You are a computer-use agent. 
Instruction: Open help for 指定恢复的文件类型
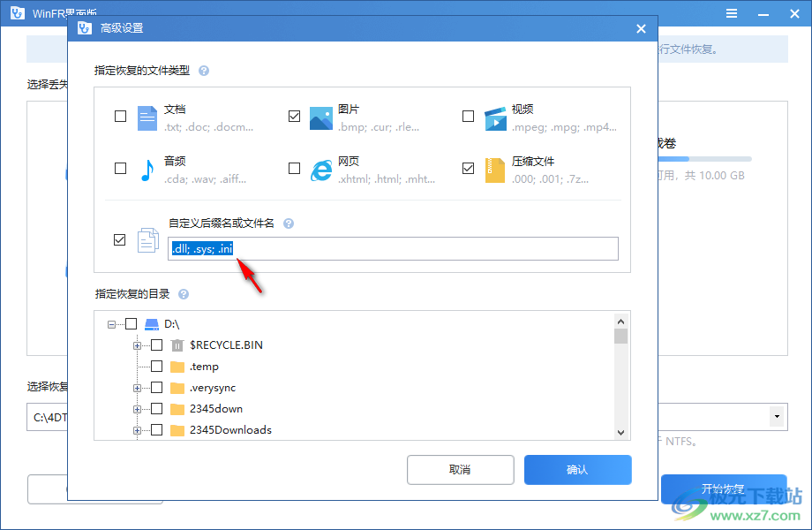pyautogui.click(x=204, y=70)
